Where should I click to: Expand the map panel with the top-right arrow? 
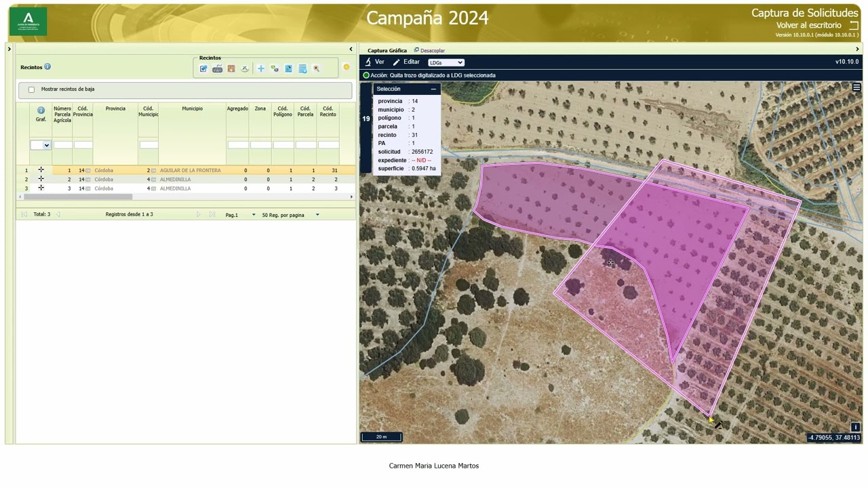point(857,49)
